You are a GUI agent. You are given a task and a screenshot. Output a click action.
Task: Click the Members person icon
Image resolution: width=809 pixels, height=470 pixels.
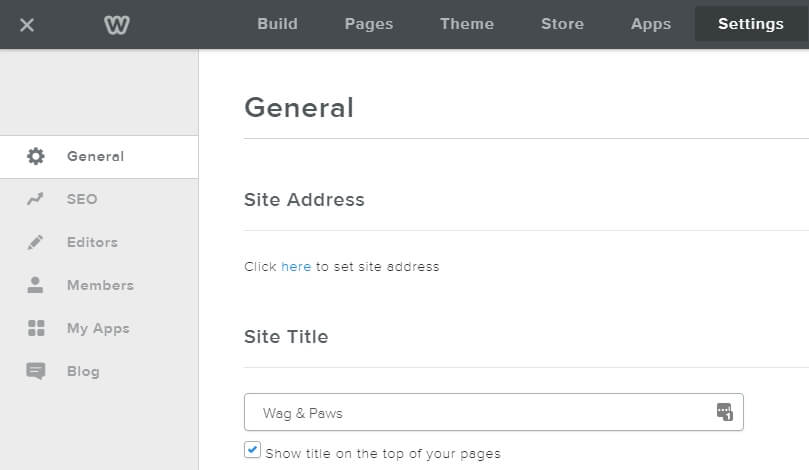coord(36,285)
